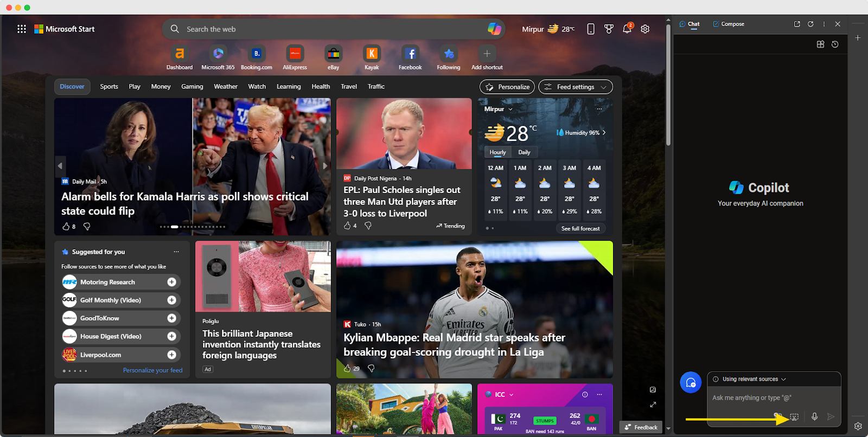
Task: Open weather card more options menu
Action: pyautogui.click(x=599, y=109)
